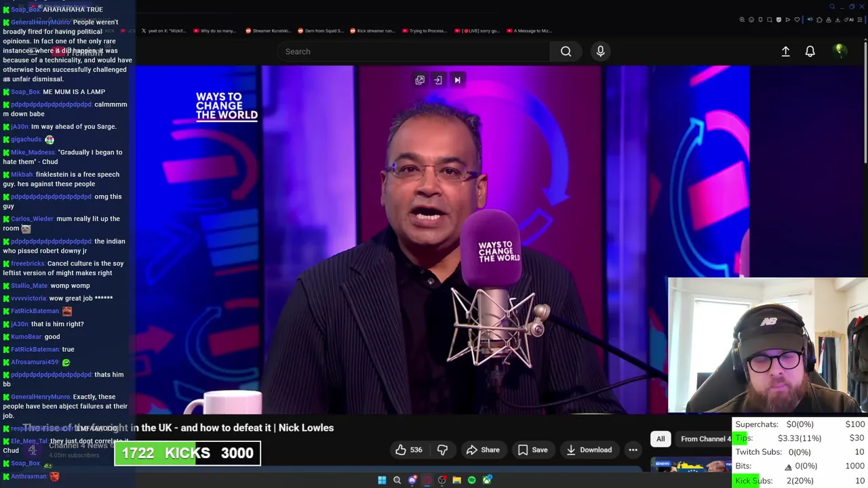This screenshot has height=488, width=868.
Task: Click the chat message 'ME MUM IS A LAMP'
Action: tap(74, 92)
